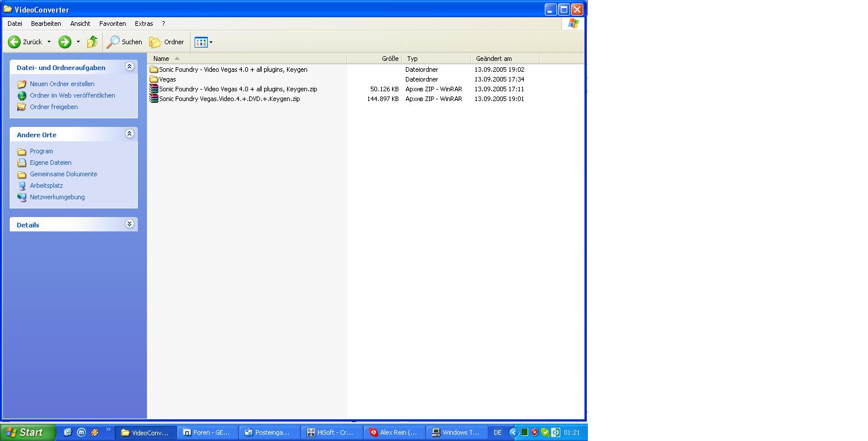Click first quick launch icon next to Start
This screenshot has height=441, width=868.
point(67,432)
